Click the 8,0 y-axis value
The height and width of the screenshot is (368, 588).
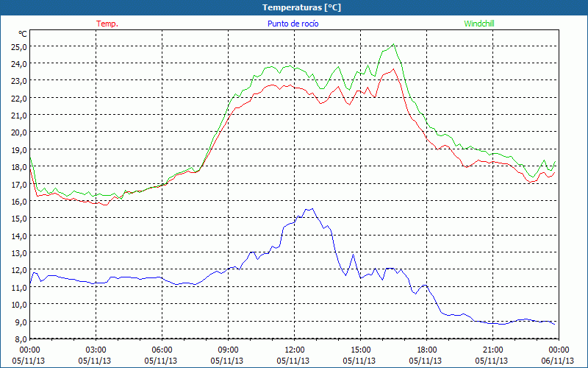20,339
